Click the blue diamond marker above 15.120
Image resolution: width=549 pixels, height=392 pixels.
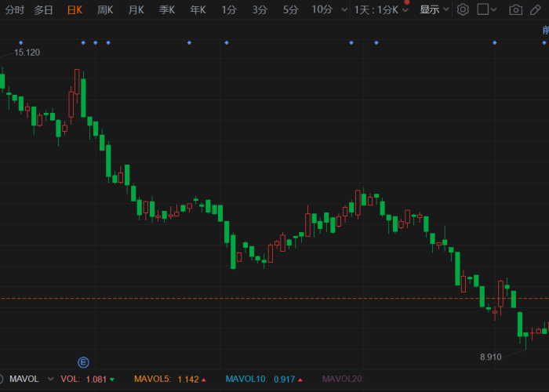point(20,42)
